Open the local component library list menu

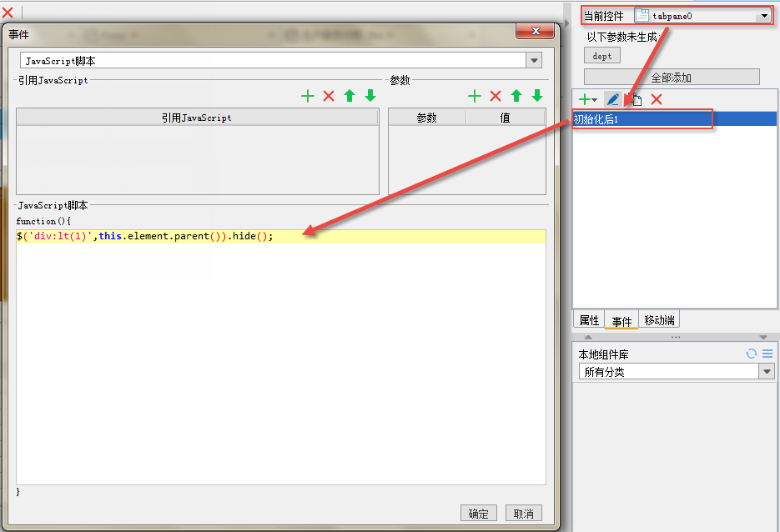coord(767,354)
